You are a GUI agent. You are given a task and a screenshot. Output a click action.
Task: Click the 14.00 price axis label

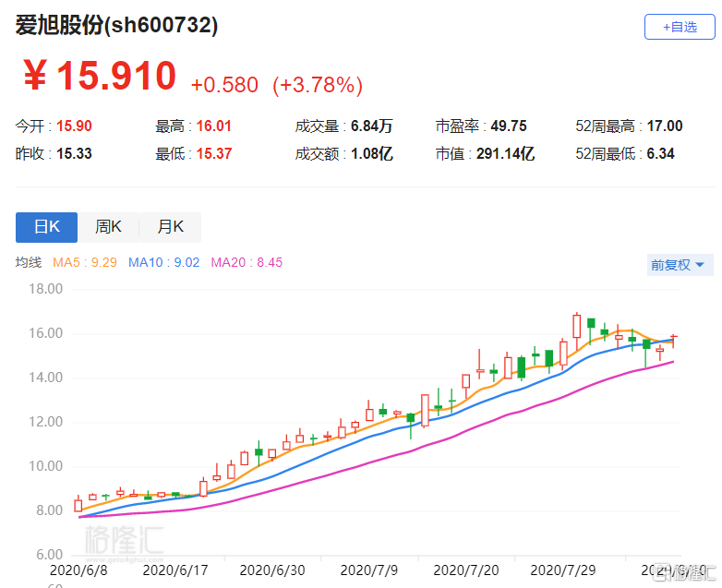tap(45, 378)
